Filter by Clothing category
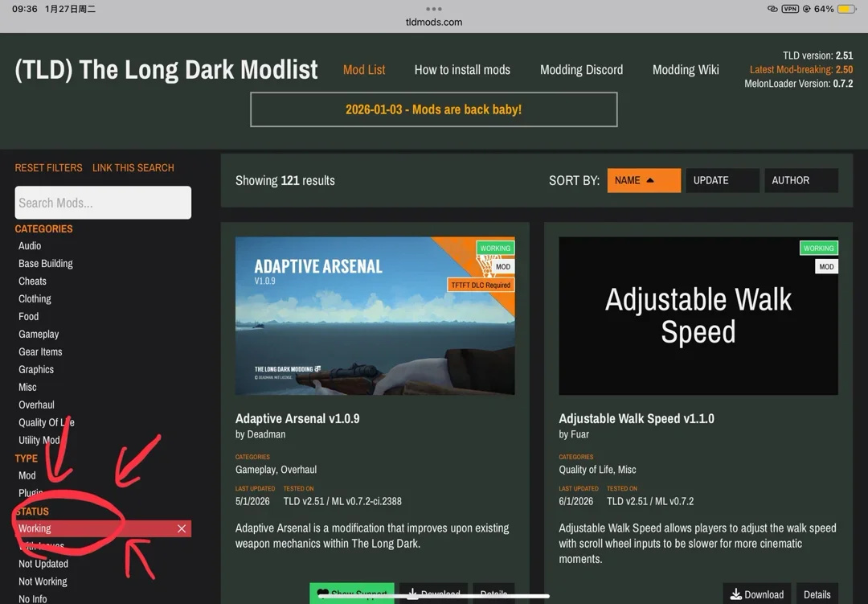Viewport: 868px width, 604px height. pos(35,298)
